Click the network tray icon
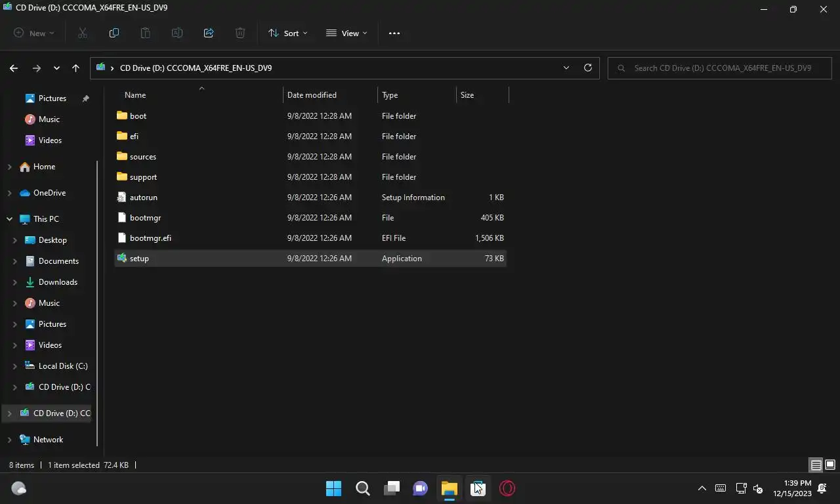 coord(741,488)
